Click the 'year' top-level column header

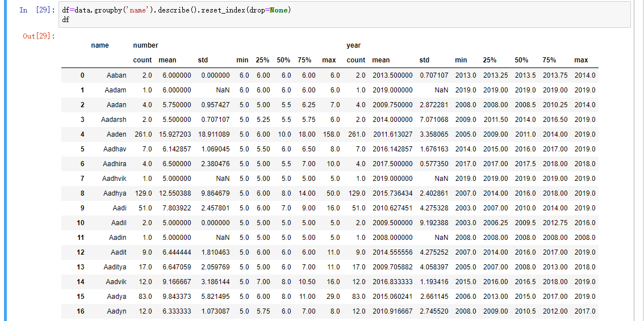(354, 45)
